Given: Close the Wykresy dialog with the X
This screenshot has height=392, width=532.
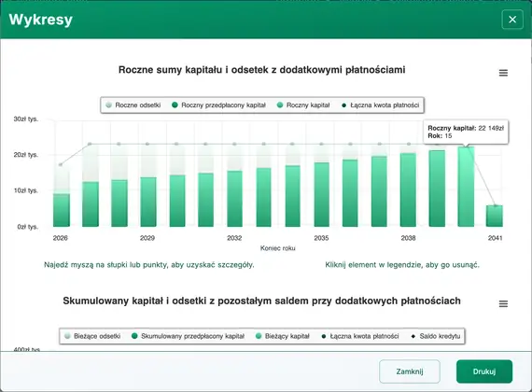Looking at the screenshot, I should [x=512, y=20].
